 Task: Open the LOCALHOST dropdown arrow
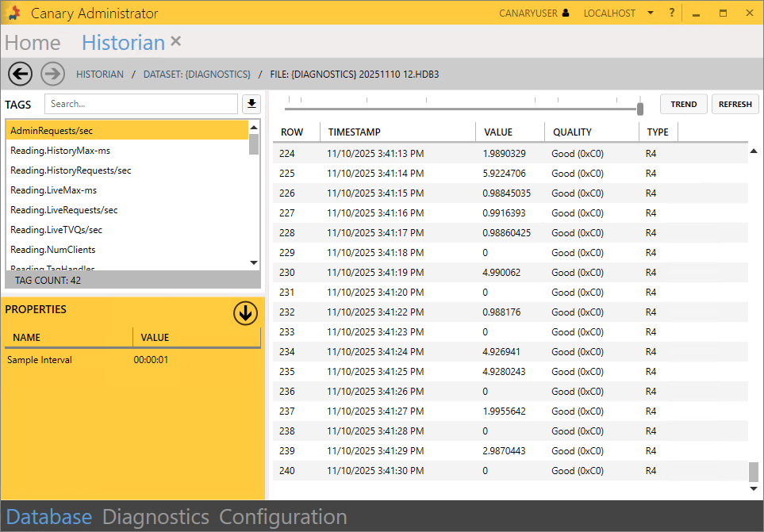(x=650, y=13)
